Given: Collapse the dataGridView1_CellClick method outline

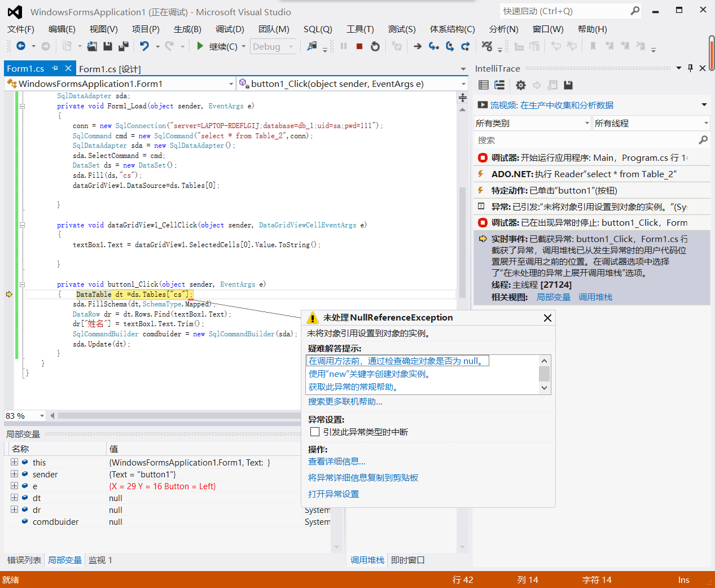Looking at the screenshot, I should coord(23,225).
